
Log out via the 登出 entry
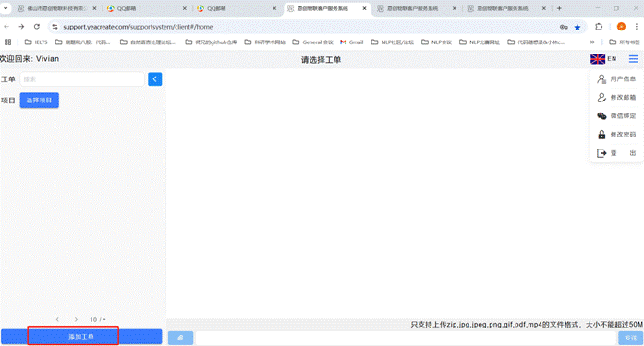(616, 153)
